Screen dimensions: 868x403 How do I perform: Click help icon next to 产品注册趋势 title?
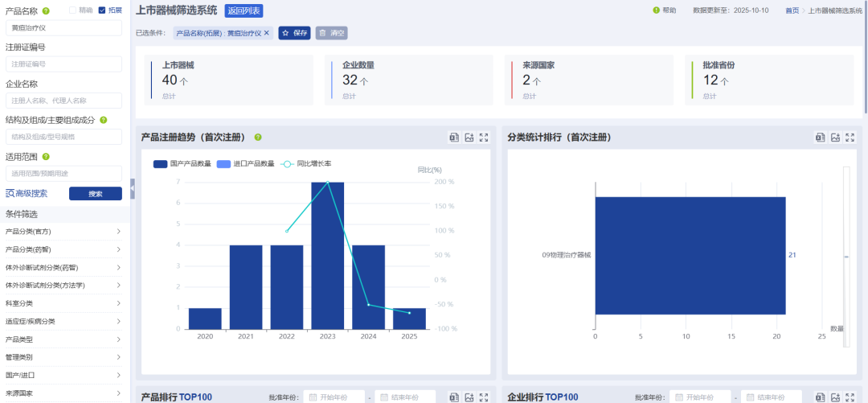click(258, 138)
